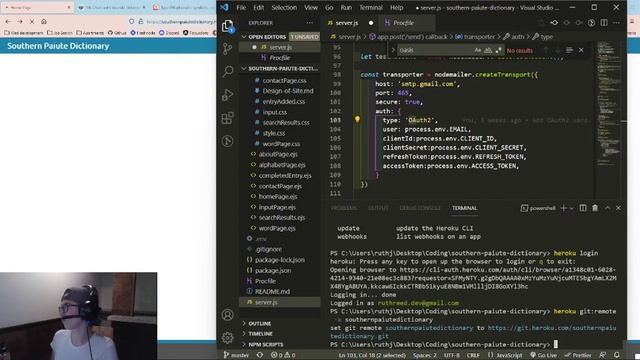This screenshot has width=640, height=360.
Task: Click the CRLF line ending indicator
Action: (473, 355)
